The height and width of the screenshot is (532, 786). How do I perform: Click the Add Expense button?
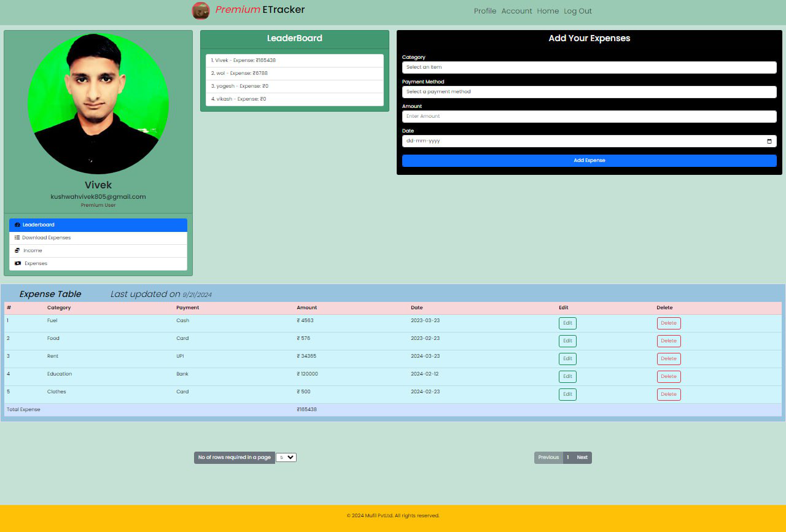(589, 160)
